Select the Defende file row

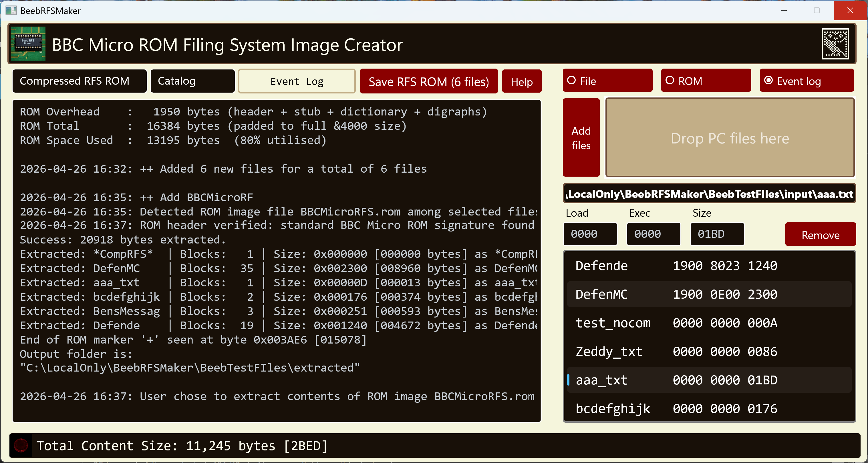(709, 266)
